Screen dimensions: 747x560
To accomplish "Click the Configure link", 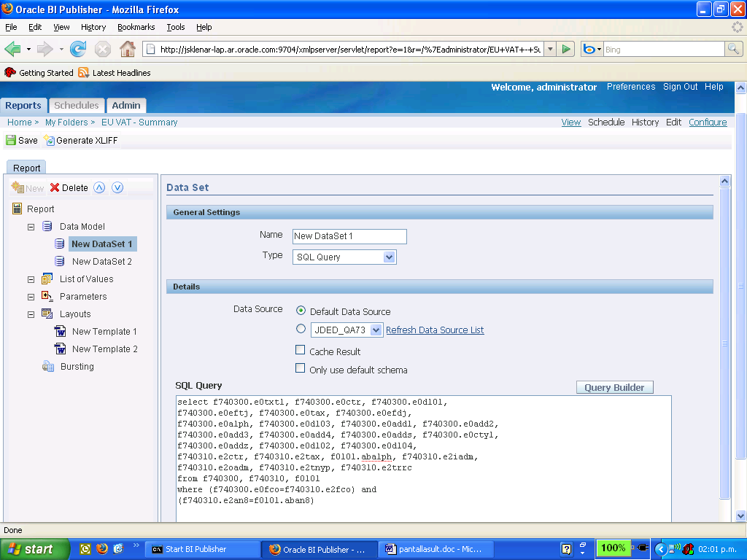I will pyautogui.click(x=708, y=122).
